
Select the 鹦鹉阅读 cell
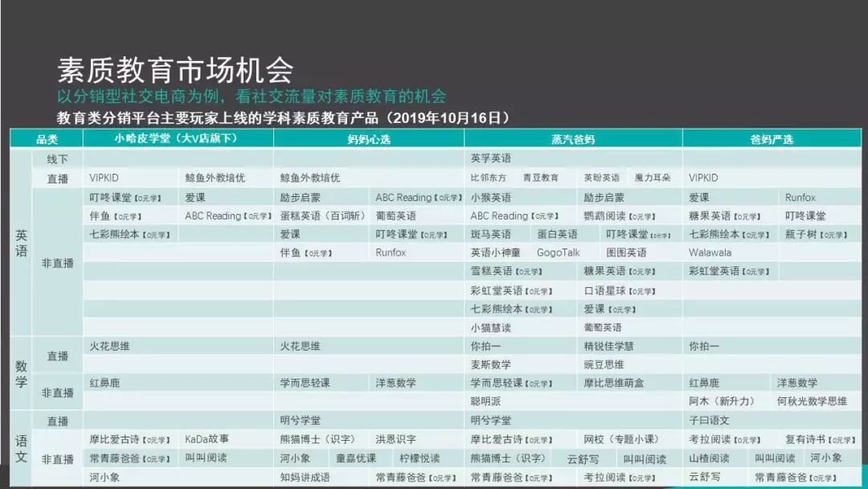click(620, 216)
